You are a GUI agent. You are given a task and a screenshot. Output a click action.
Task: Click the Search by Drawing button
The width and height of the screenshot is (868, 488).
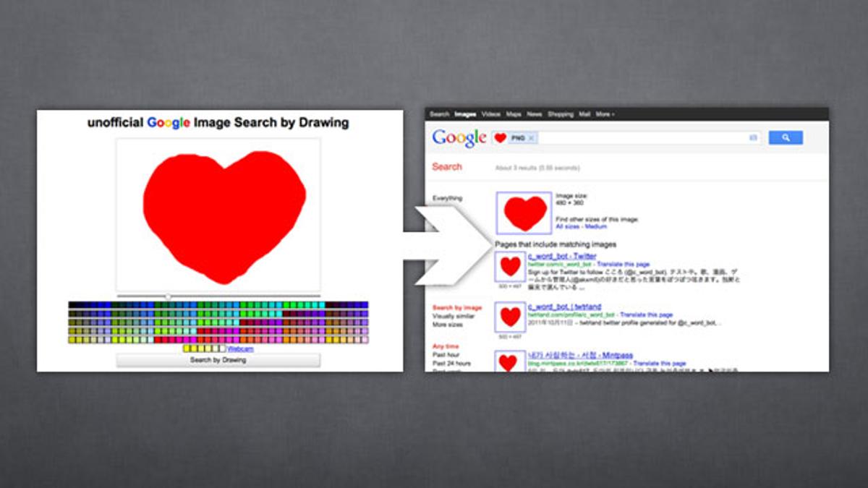[x=218, y=360]
